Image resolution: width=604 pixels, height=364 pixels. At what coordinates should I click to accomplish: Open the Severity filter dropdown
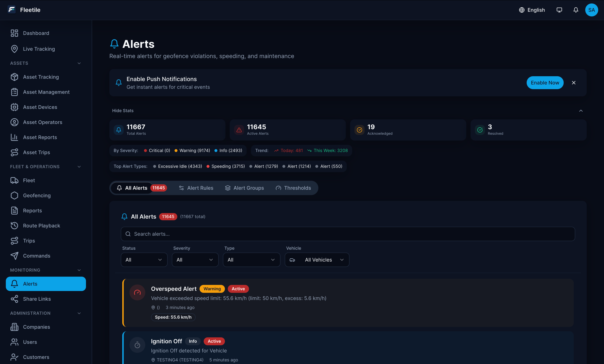pyautogui.click(x=195, y=260)
